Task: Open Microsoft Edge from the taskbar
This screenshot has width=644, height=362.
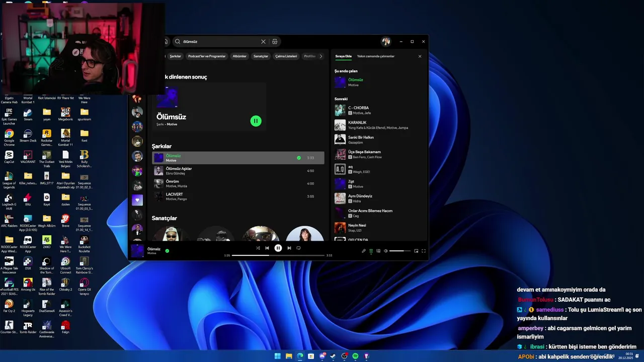Action: click(x=300, y=356)
